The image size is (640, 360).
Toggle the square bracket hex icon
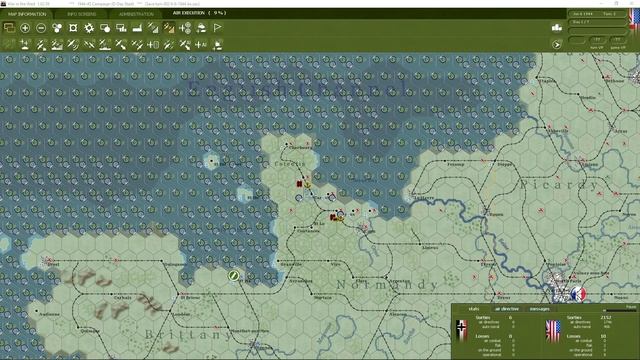pyautogui.click(x=73, y=28)
